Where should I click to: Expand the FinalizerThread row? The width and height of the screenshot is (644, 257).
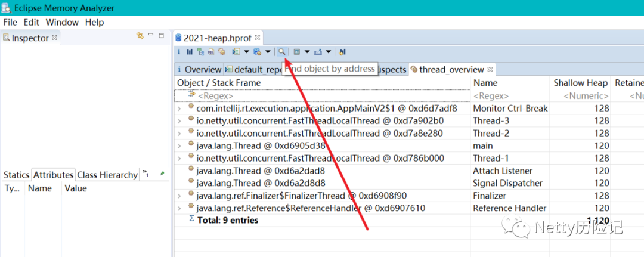point(179,196)
